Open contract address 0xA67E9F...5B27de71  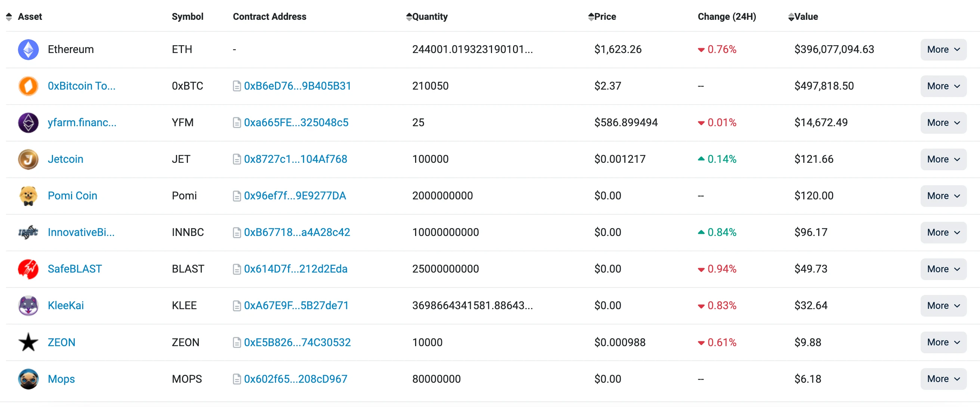coord(296,305)
